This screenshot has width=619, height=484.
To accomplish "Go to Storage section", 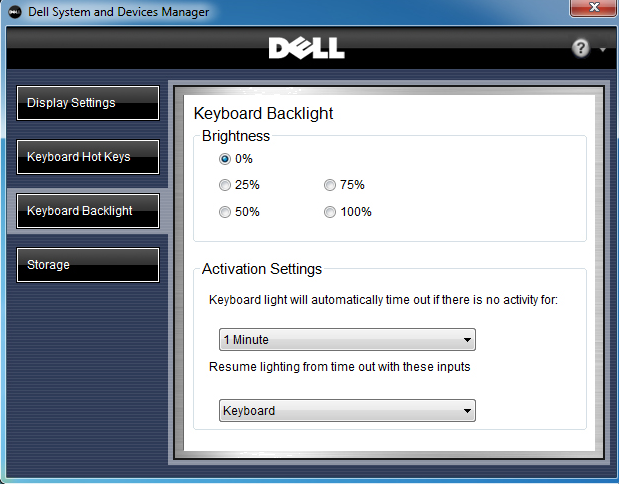I will coord(88,265).
